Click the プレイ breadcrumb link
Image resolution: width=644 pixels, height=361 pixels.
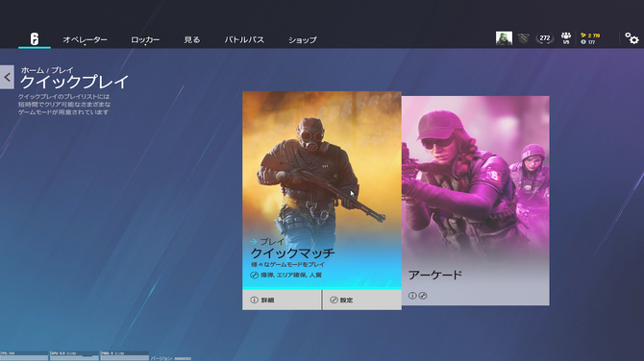click(x=62, y=70)
